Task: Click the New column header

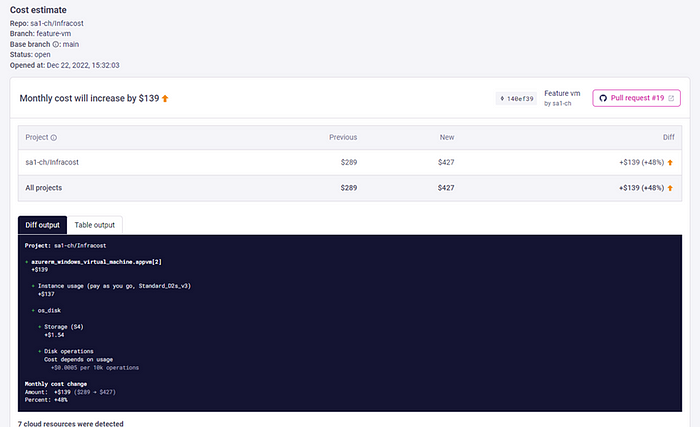Action: pos(447,137)
